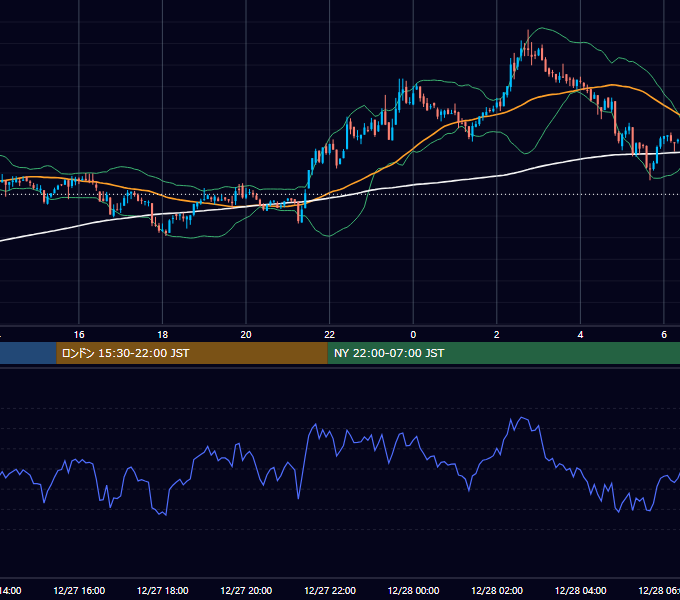Click the oscillator peak near 12/28 02:00

tap(523, 418)
